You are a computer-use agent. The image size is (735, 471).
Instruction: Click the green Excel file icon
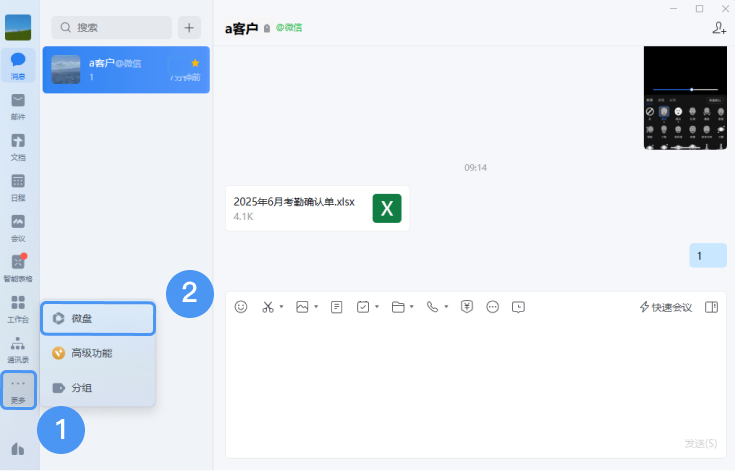point(387,209)
